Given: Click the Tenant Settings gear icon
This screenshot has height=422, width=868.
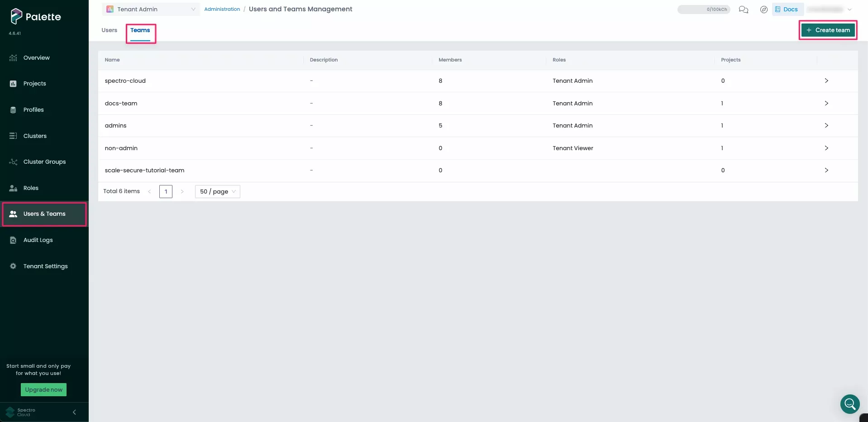Looking at the screenshot, I should [x=13, y=266].
